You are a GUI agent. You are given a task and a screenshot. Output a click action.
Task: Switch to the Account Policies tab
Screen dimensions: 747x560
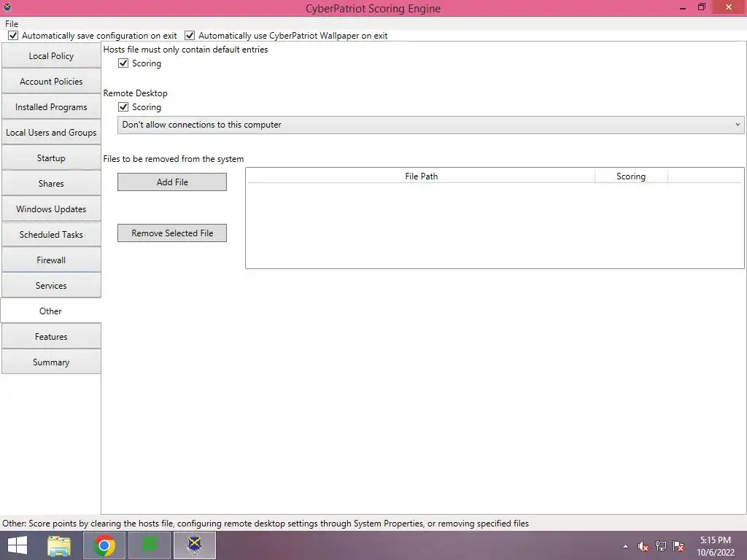[x=51, y=82]
